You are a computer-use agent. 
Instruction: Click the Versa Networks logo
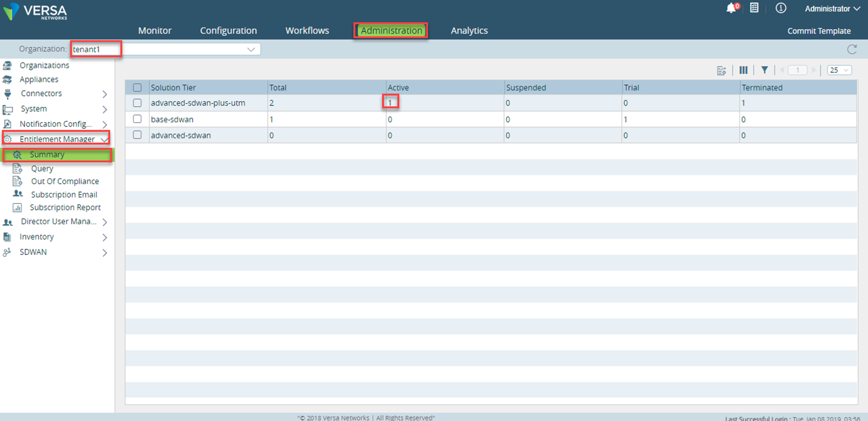click(x=35, y=11)
